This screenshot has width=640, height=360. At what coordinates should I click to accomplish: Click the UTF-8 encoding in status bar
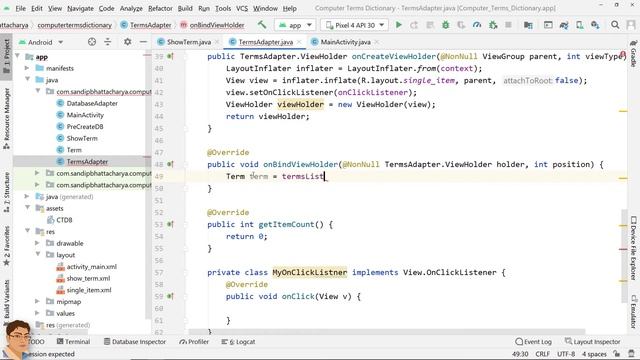[566, 354]
